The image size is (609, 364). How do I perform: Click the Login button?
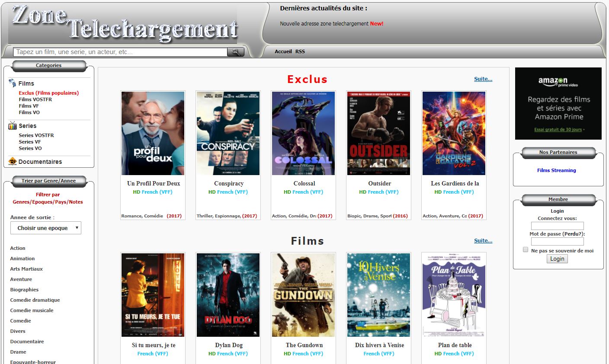coord(557,259)
